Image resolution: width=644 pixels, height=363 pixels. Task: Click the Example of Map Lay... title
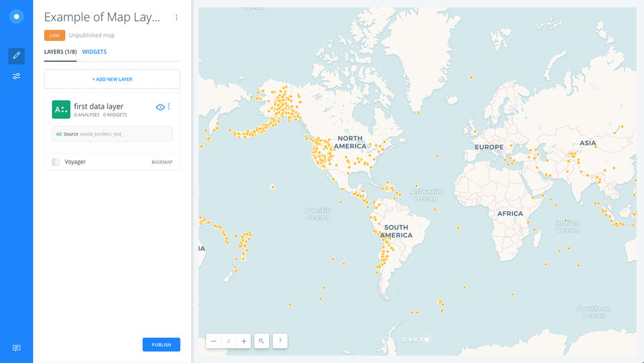102,17
